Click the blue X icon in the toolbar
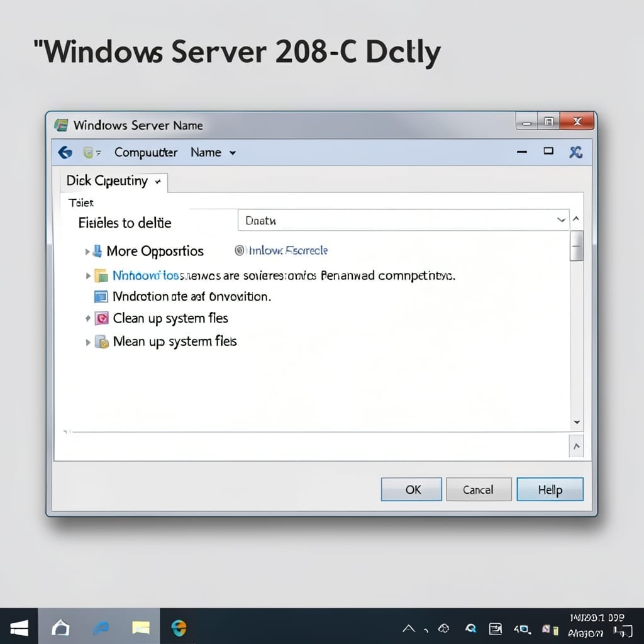 point(576,152)
